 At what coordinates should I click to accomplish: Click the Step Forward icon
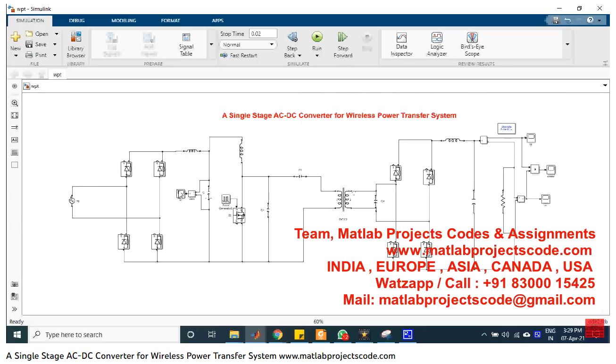(343, 37)
